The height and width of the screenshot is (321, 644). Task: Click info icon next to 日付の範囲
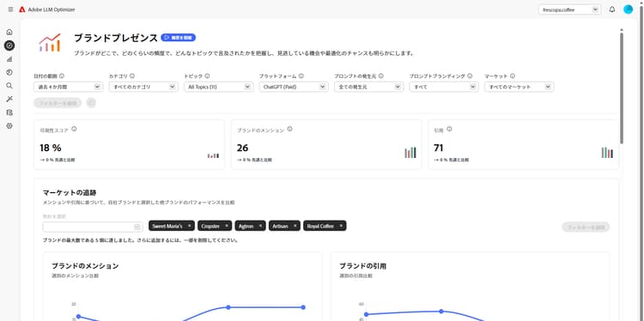click(x=62, y=76)
